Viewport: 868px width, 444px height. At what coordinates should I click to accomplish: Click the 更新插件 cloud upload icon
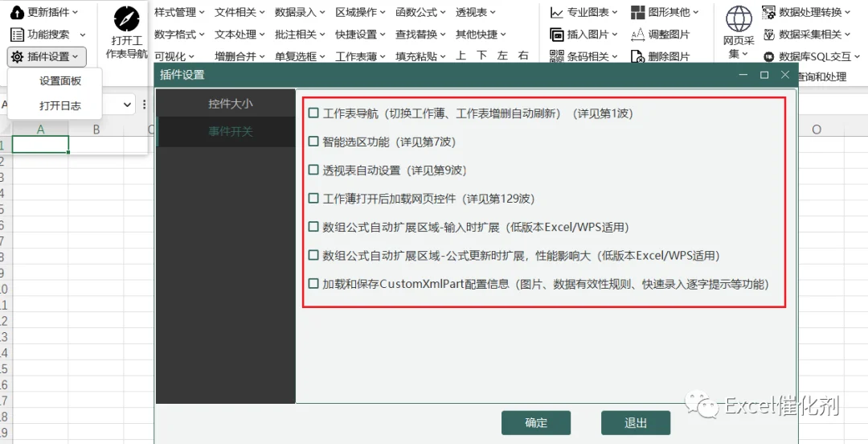pos(18,11)
